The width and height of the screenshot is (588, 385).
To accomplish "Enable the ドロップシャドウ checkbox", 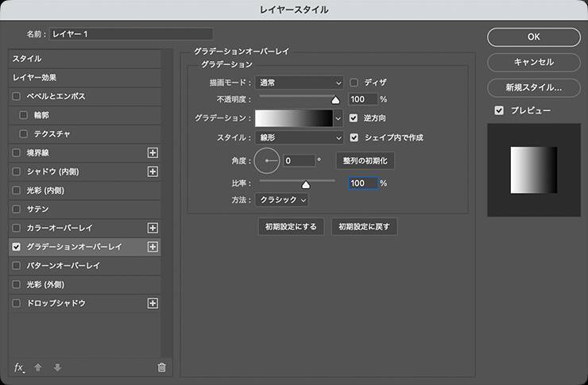I will point(16,303).
